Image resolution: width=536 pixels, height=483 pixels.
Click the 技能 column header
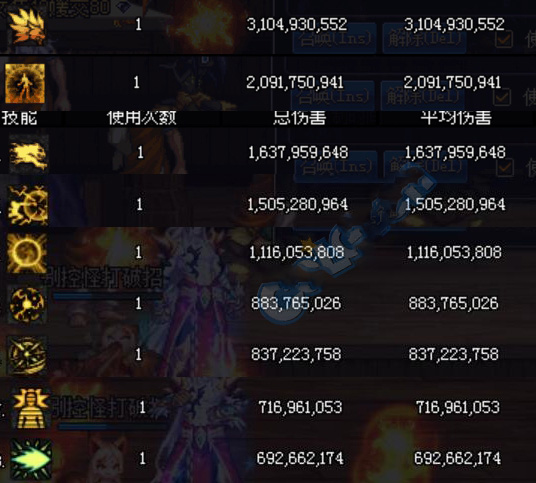[x=19, y=118]
